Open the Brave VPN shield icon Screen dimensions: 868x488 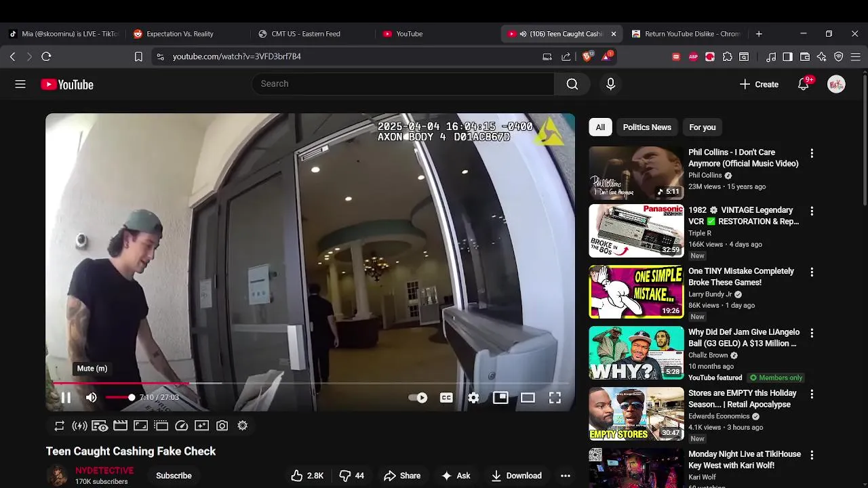tap(839, 57)
